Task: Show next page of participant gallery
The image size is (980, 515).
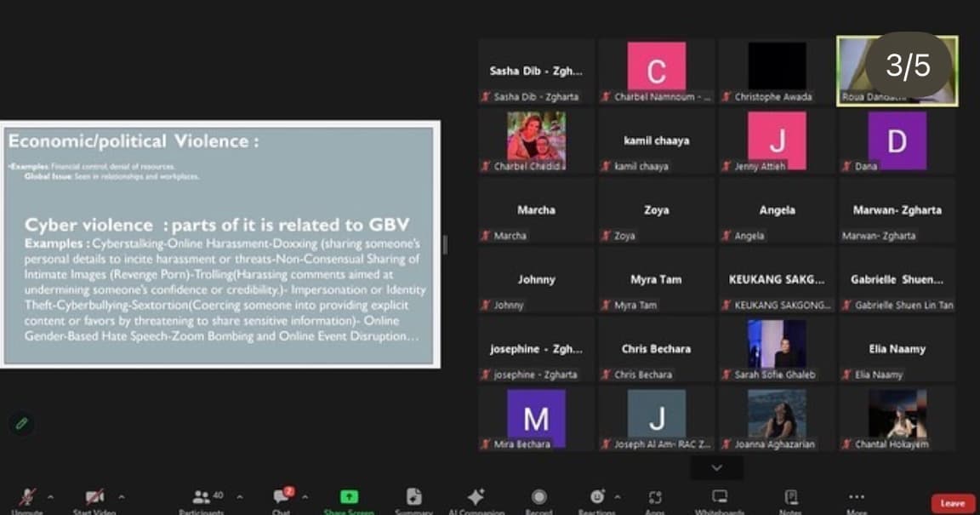Action: tap(716, 467)
